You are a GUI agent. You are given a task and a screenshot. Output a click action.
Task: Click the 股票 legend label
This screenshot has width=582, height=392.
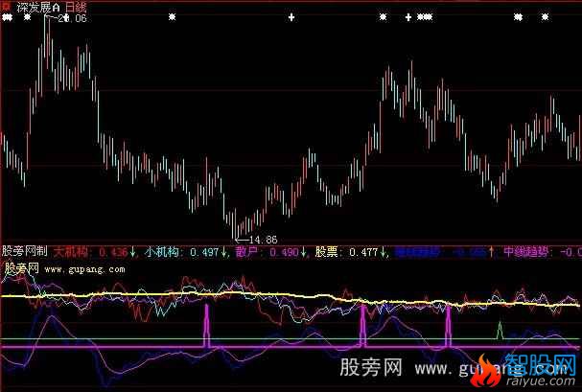point(327,252)
